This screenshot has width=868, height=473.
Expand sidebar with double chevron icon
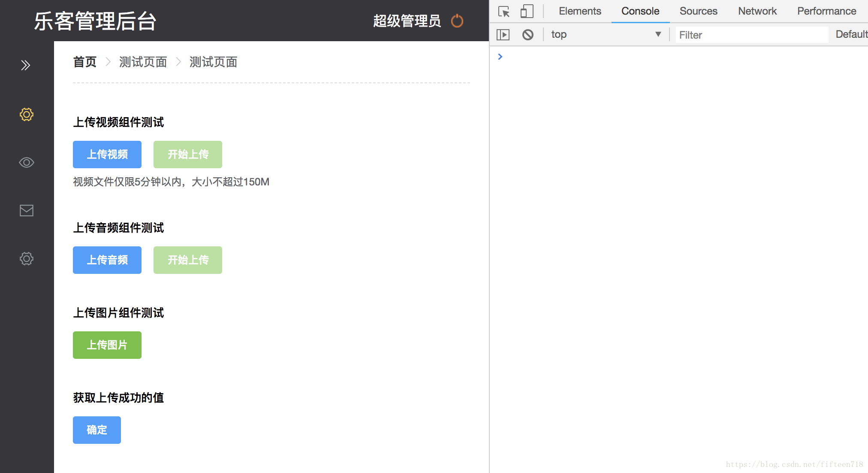tap(26, 65)
